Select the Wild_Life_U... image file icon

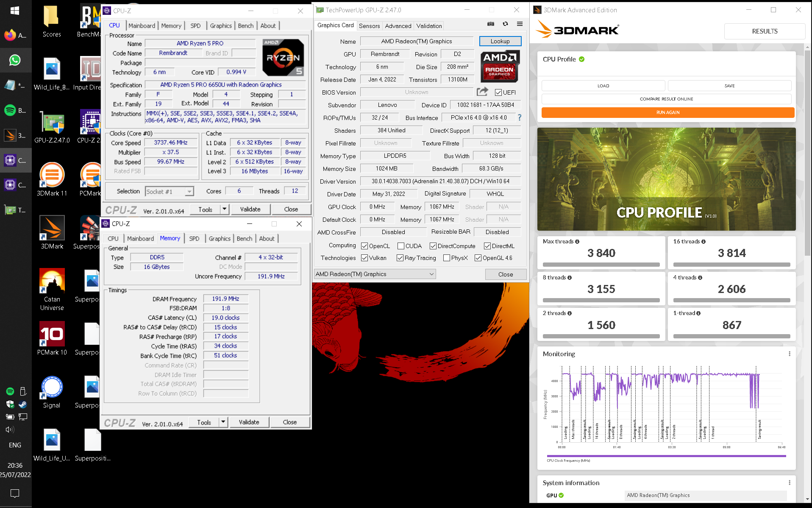[x=52, y=445]
